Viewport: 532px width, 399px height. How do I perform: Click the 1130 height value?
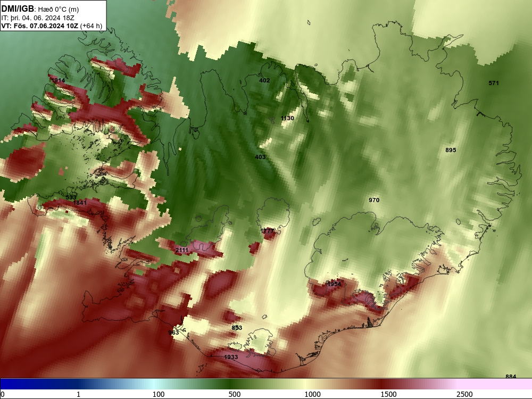click(x=287, y=118)
